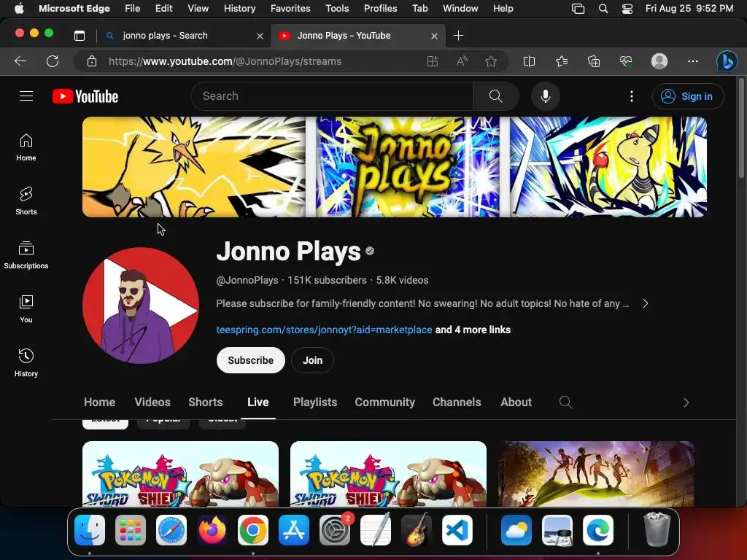The height and width of the screenshot is (560, 747).
Task: Subscribe to Jonno Plays
Action: coord(251,360)
